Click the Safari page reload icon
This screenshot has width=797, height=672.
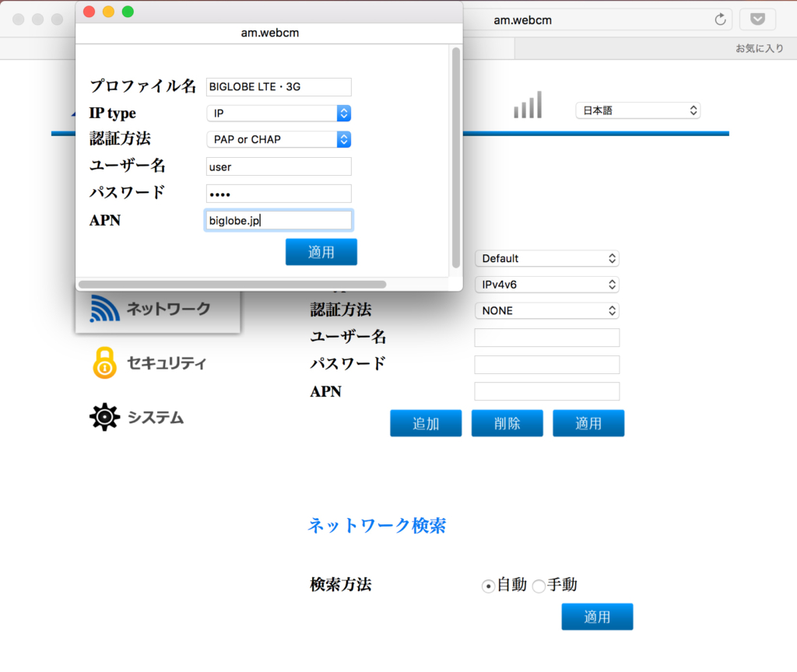pos(720,19)
